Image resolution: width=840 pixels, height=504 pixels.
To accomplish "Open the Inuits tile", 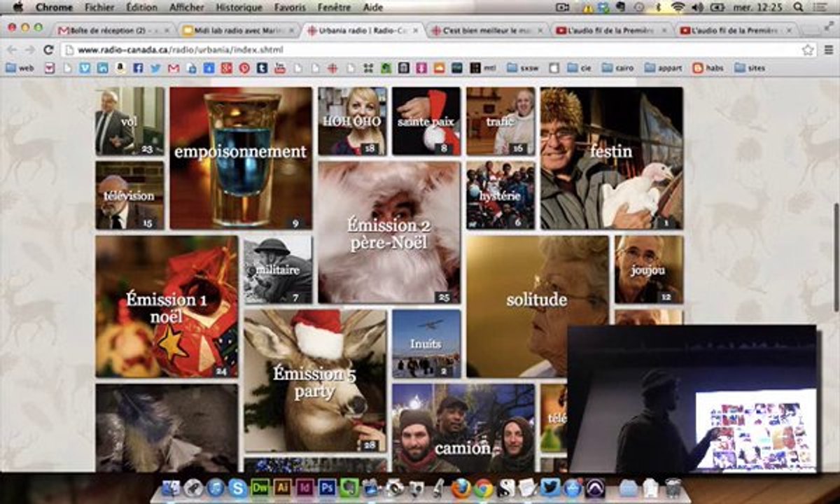I will (426, 344).
